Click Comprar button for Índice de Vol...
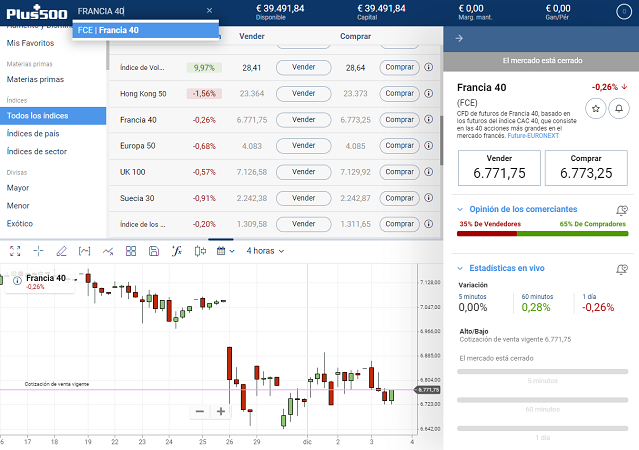The width and height of the screenshot is (639, 450). (x=399, y=67)
